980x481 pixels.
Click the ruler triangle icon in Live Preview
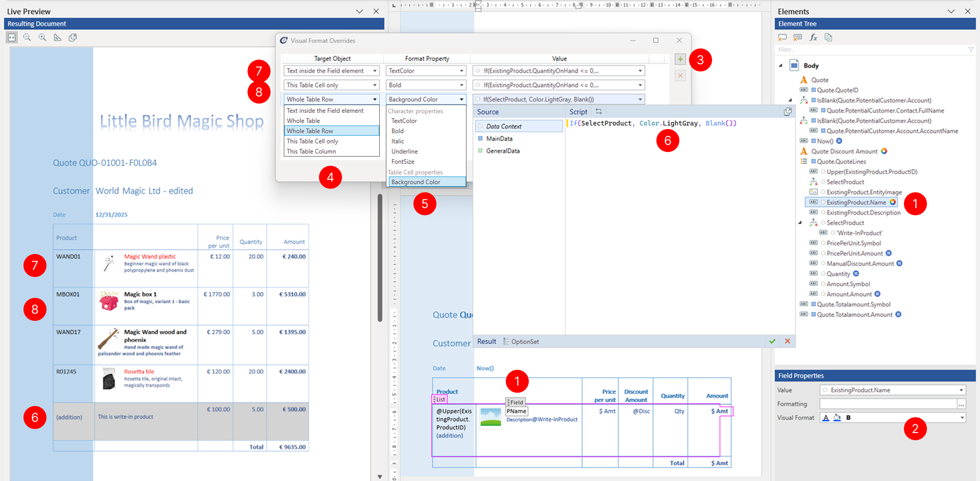point(58,37)
